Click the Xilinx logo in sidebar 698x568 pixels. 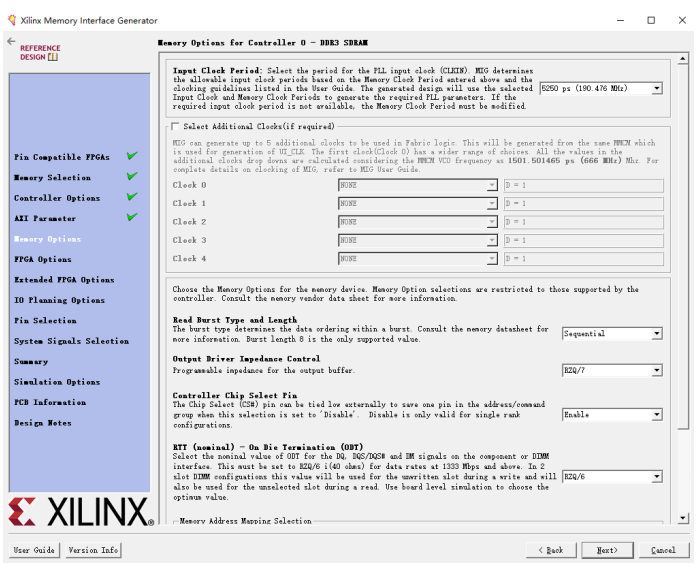(81, 512)
